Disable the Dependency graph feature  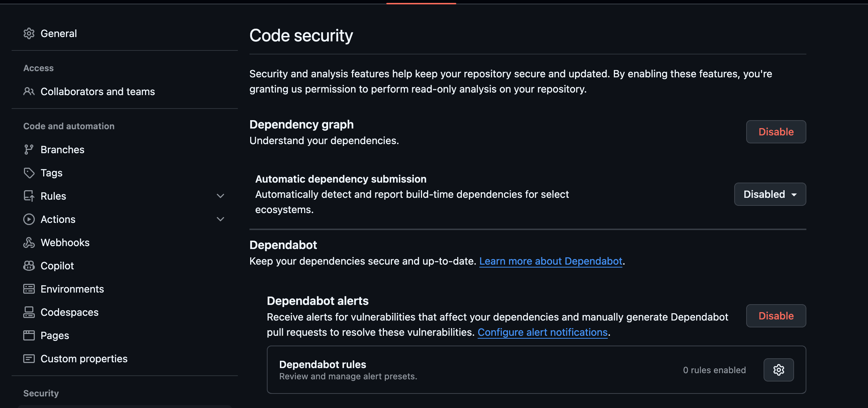[x=776, y=132]
